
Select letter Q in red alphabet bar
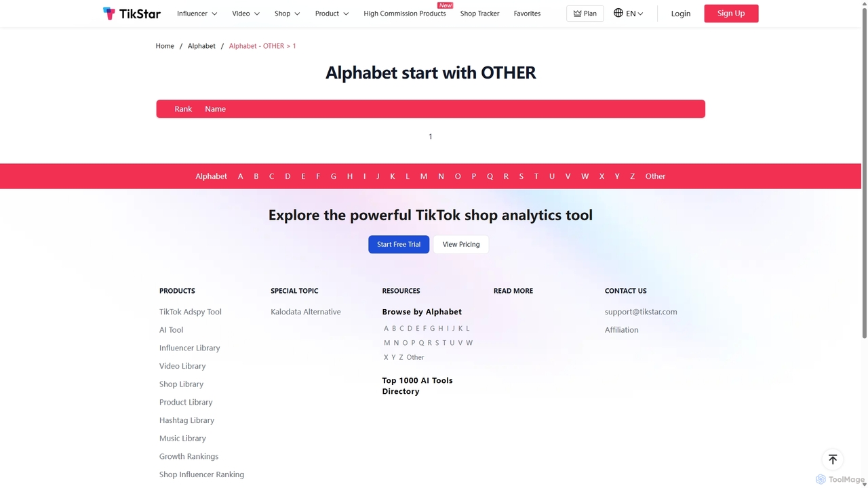click(490, 176)
